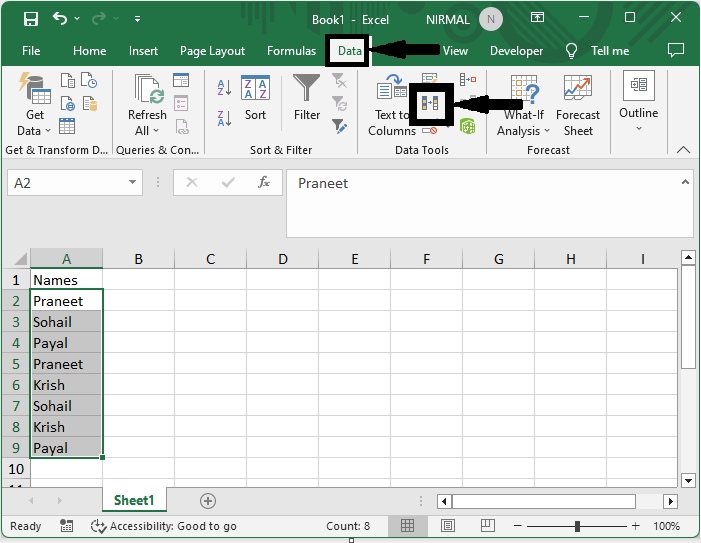Launch Text to Columns wizard
Screen dimensions: 701x543
pyautogui.click(x=391, y=105)
